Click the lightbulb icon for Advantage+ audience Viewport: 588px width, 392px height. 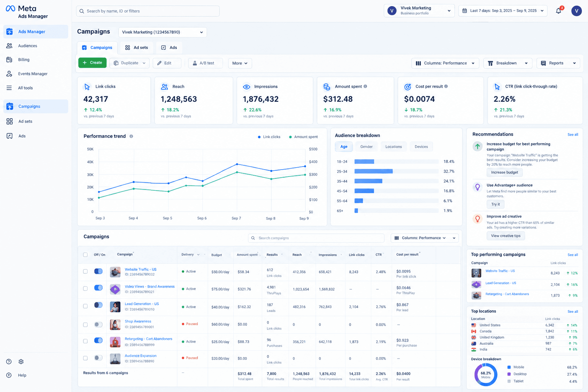pos(477,187)
